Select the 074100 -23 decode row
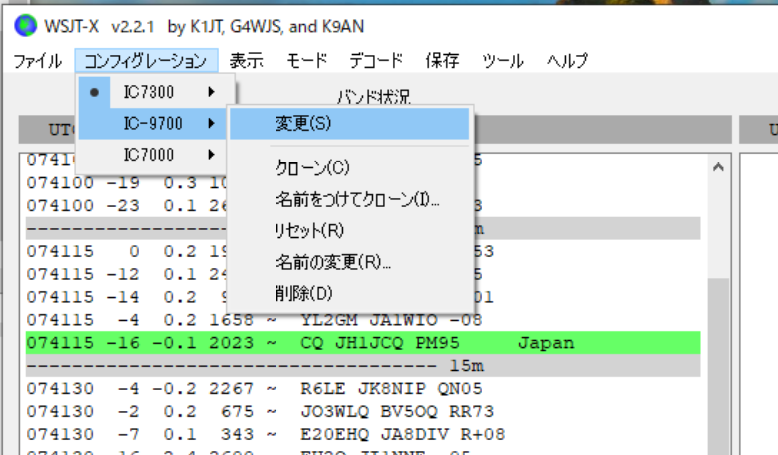This screenshot has height=455, width=778. (x=363, y=205)
